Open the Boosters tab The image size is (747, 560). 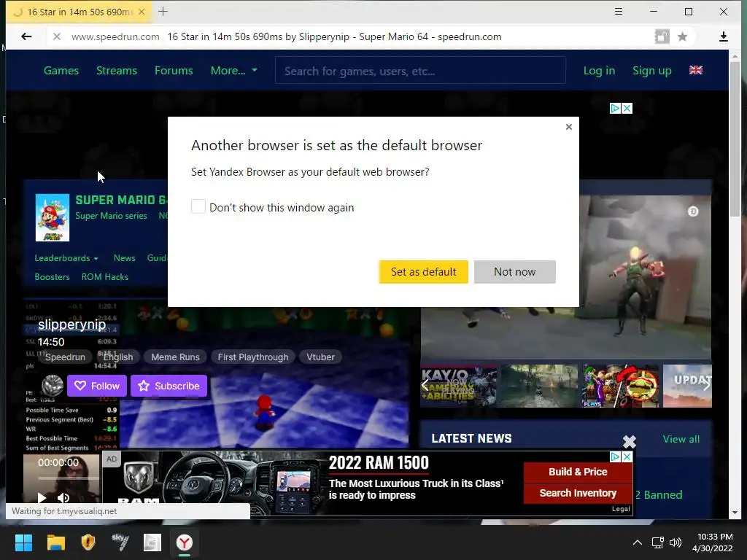coord(52,277)
